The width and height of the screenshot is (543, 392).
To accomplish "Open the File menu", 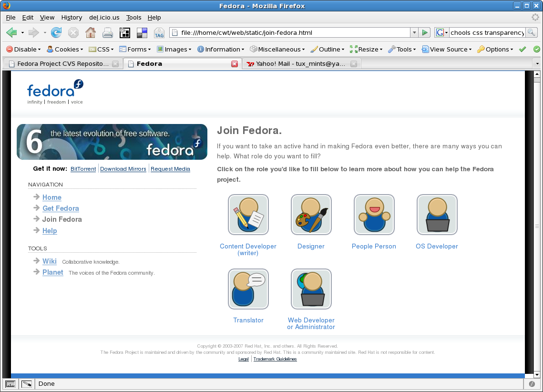I will [x=11, y=17].
